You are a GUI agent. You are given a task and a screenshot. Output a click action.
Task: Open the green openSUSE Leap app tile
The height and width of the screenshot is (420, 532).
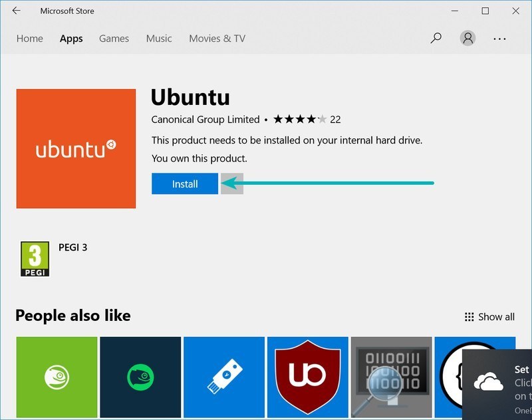(57, 377)
